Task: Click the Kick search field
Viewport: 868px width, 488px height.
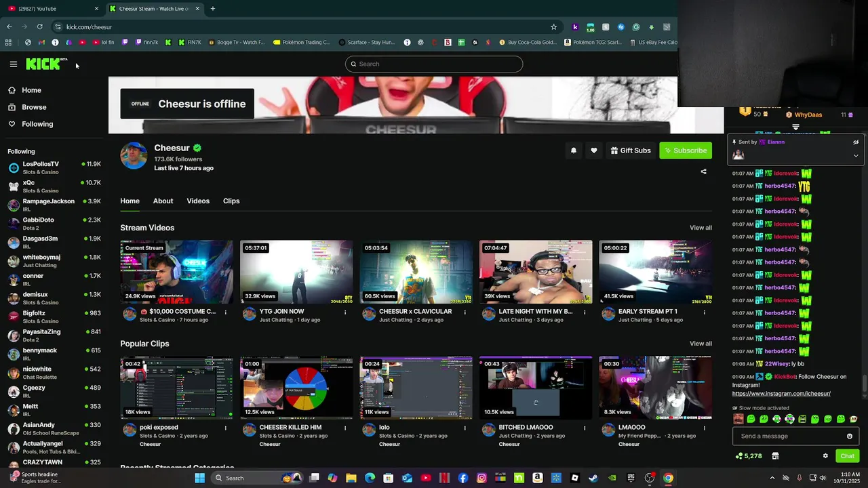Action: [x=434, y=64]
